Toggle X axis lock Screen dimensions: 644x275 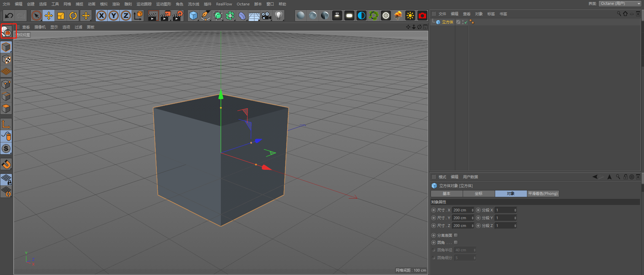coord(101,16)
